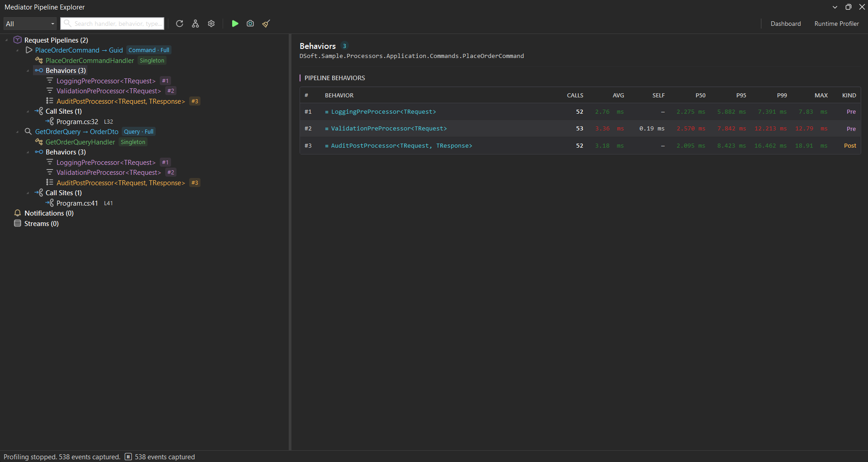This screenshot has height=462, width=868.
Task: Click the Profiling stopped status message
Action: click(x=62, y=457)
